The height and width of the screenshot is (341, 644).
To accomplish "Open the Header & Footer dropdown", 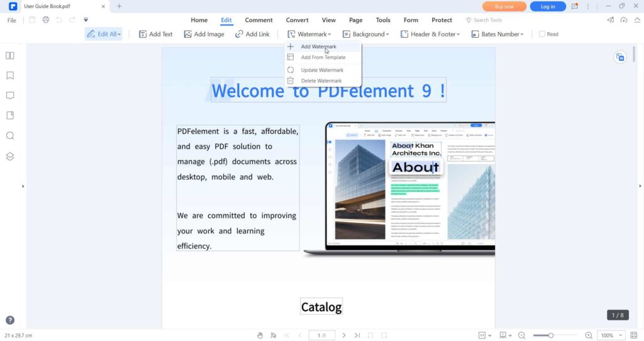I will click(430, 34).
